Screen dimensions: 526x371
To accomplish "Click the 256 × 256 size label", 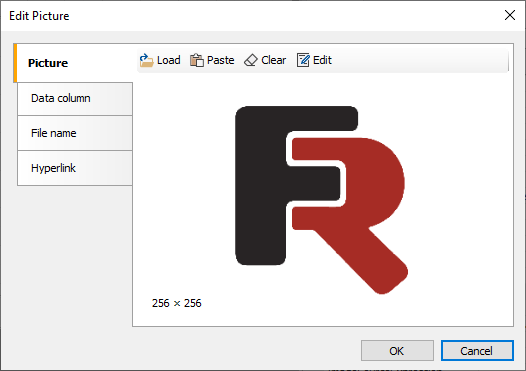I will 176,303.
